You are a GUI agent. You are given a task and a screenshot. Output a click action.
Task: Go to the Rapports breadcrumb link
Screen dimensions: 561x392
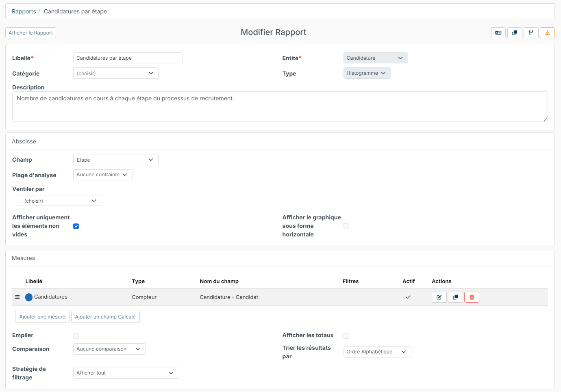coord(24,11)
